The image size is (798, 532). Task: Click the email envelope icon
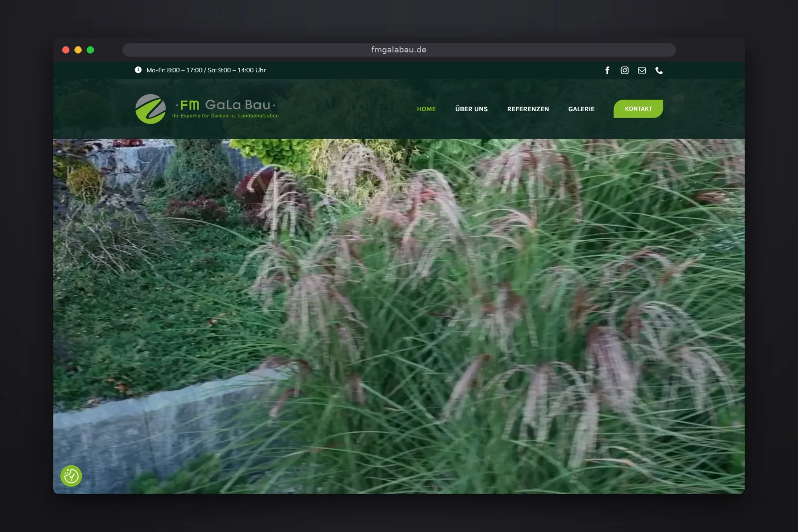click(642, 70)
